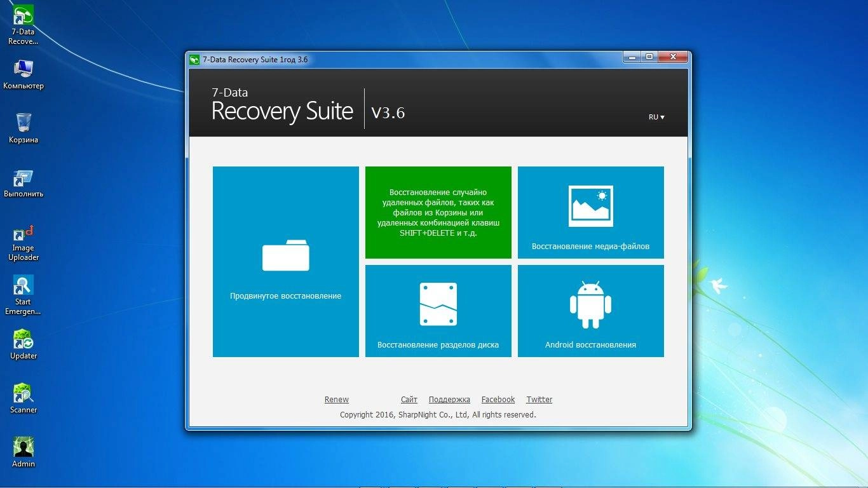Image resolution: width=868 pixels, height=488 pixels.
Task: Close the 7-Data Recovery Suite window
Action: click(x=672, y=57)
